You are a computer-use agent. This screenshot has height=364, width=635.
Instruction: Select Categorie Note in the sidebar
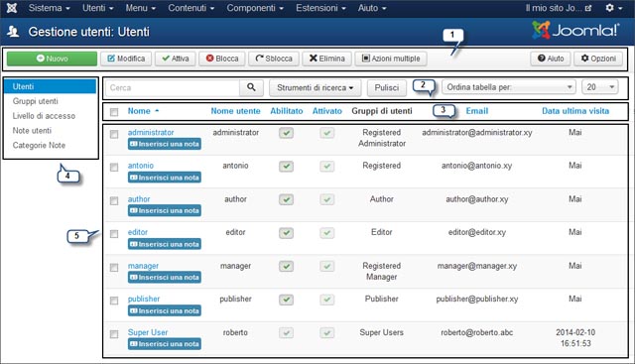tap(39, 145)
